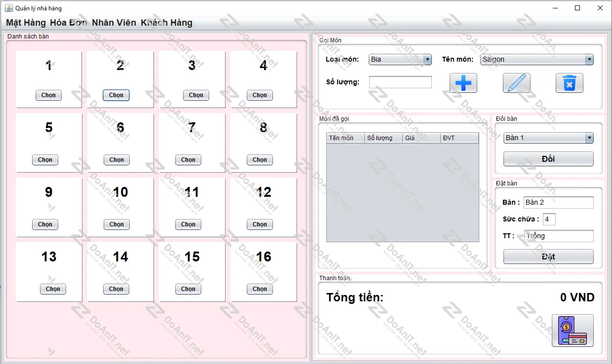Image resolution: width=612 pixels, height=364 pixels.
Task: Expand the Tên món combo box
Action: tap(536, 59)
